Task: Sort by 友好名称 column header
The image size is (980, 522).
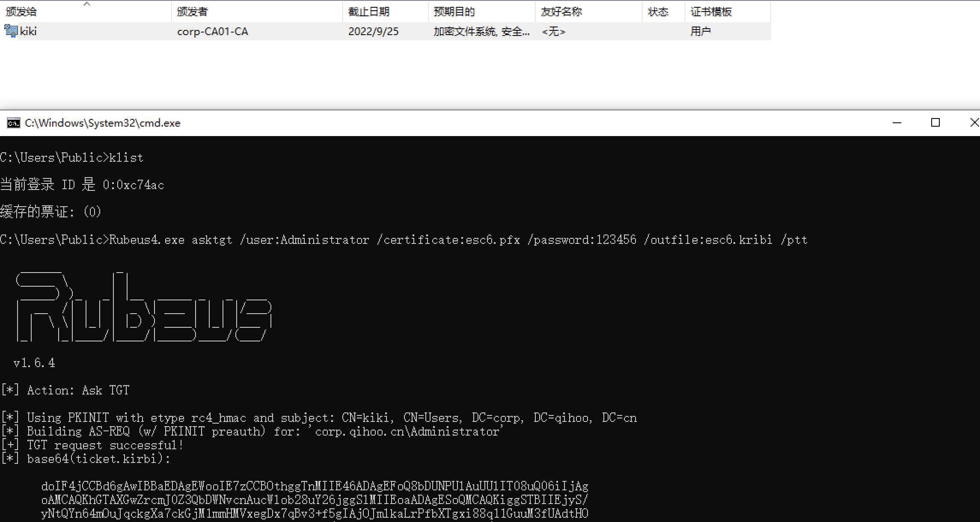Action: click(x=561, y=12)
